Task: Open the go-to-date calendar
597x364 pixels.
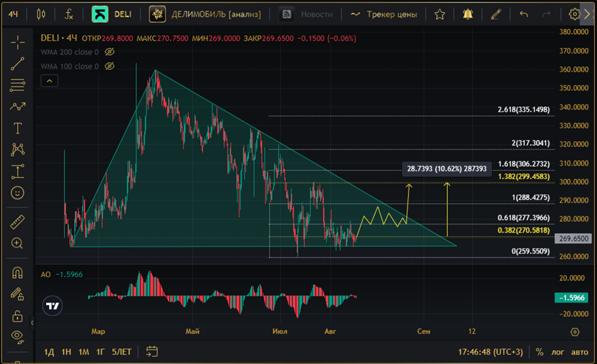Action: [x=151, y=351]
